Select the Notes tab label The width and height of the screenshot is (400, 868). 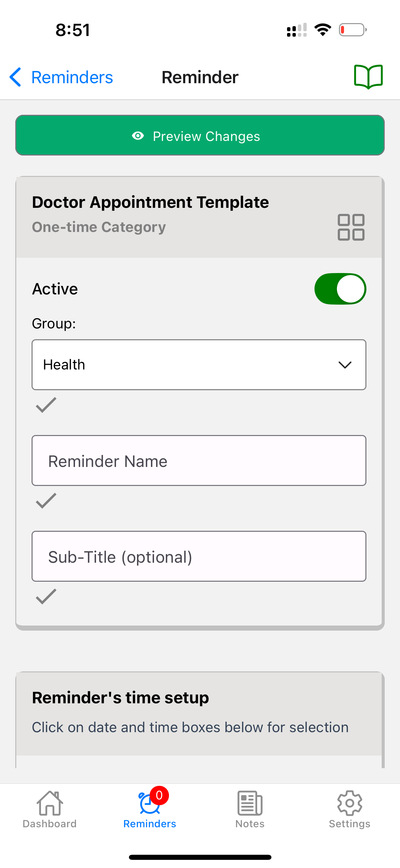250,824
